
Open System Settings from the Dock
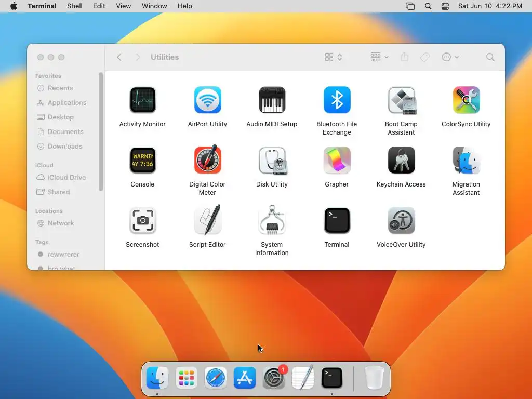coord(274,378)
